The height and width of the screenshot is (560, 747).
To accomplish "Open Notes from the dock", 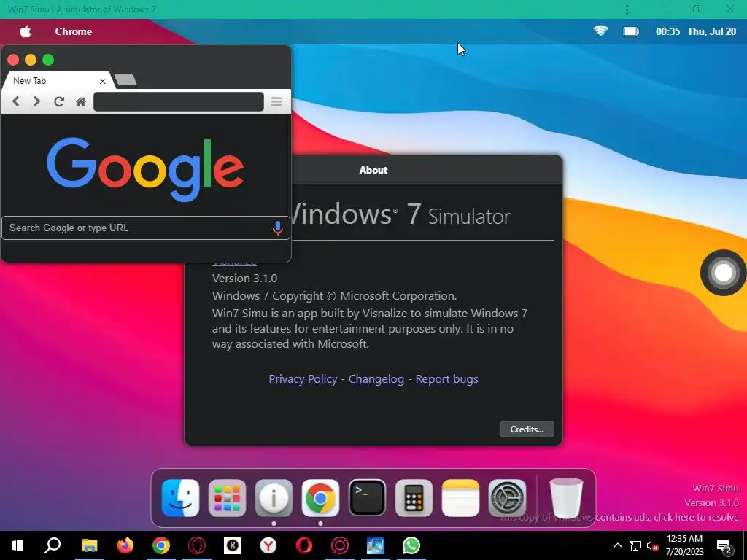I will tap(461, 498).
